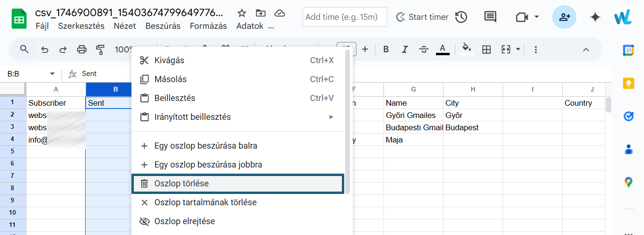Open the Beszúrás menu
The height and width of the screenshot is (235, 644).
[x=163, y=26]
